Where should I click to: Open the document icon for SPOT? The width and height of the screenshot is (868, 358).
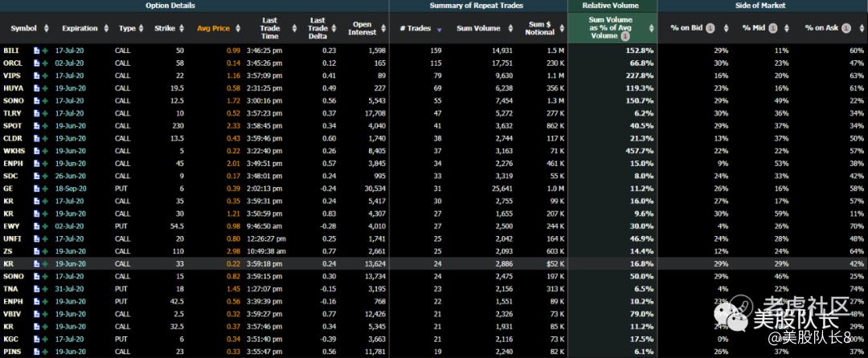(36, 126)
